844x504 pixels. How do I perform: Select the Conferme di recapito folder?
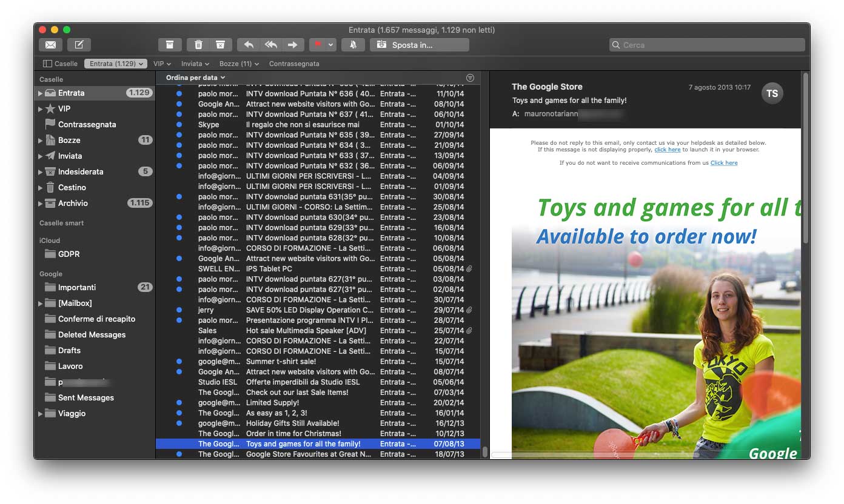point(95,319)
